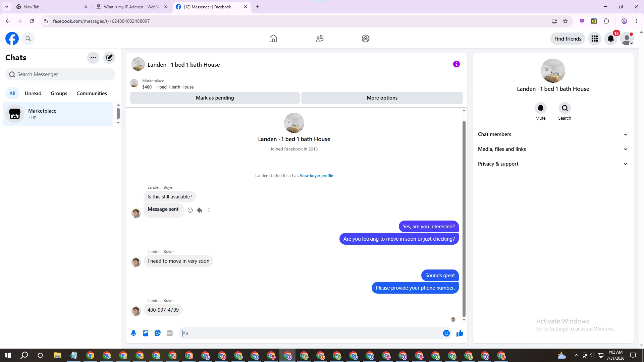Image resolution: width=644 pixels, height=362 pixels.
Task: Start a new message with compose icon
Action: (109, 58)
